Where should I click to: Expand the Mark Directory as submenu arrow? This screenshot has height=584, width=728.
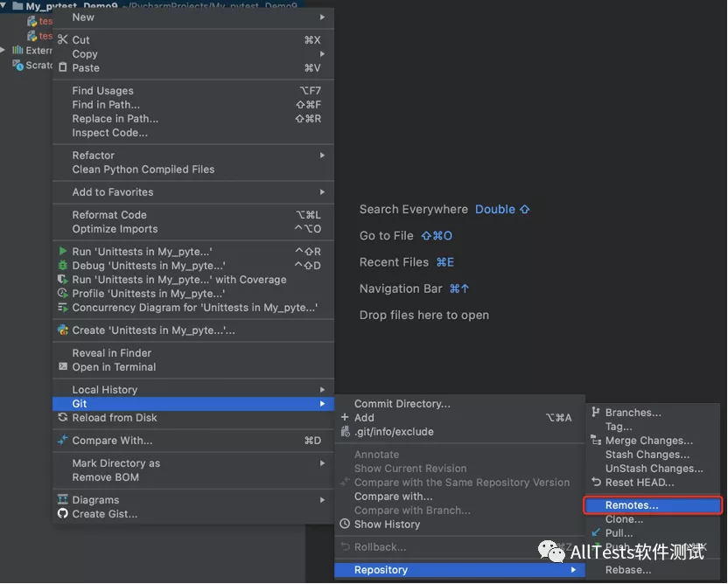[322, 463]
